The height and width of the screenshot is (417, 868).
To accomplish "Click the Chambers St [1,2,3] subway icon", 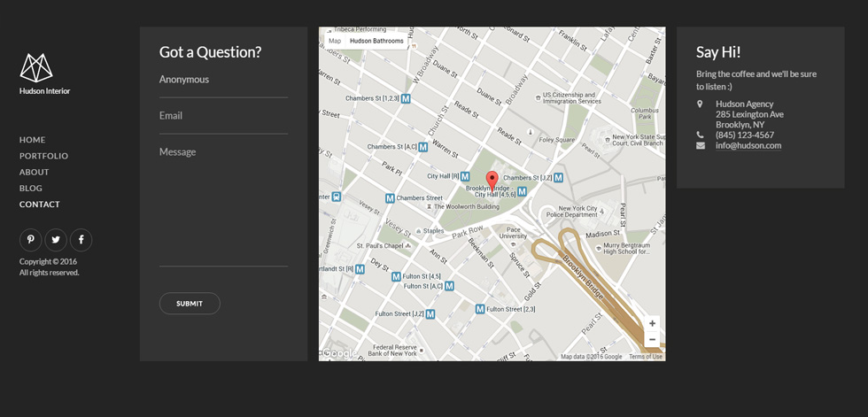I will point(406,98).
